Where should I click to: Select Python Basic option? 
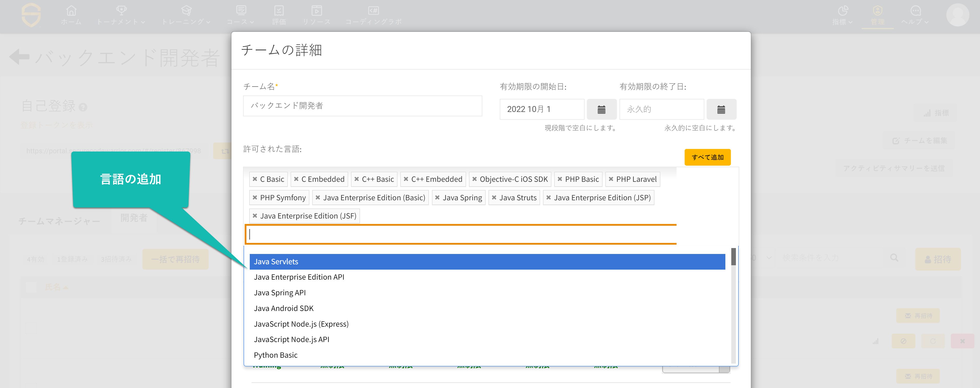(487, 355)
